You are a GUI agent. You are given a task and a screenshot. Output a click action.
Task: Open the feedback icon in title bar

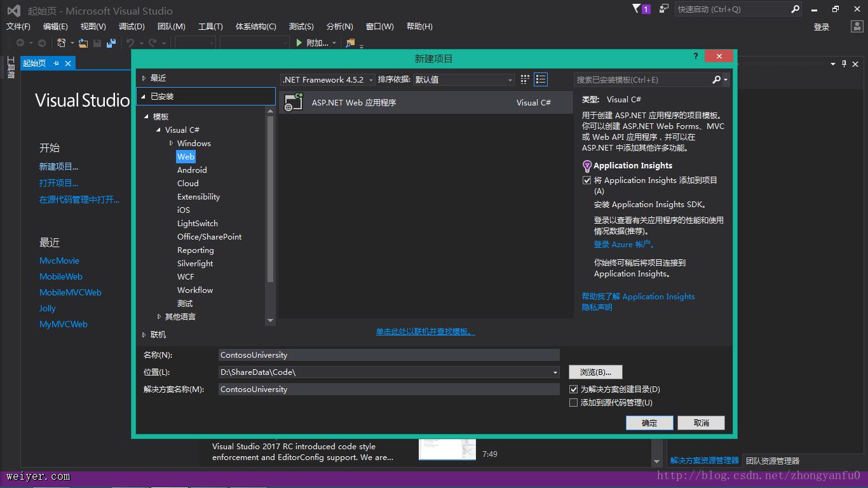664,9
